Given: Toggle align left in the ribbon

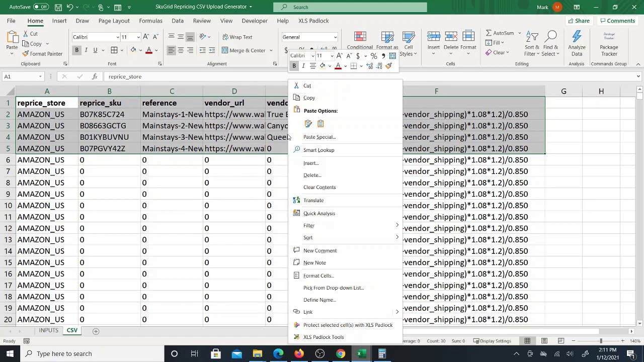Looking at the screenshot, I should pos(171,50).
